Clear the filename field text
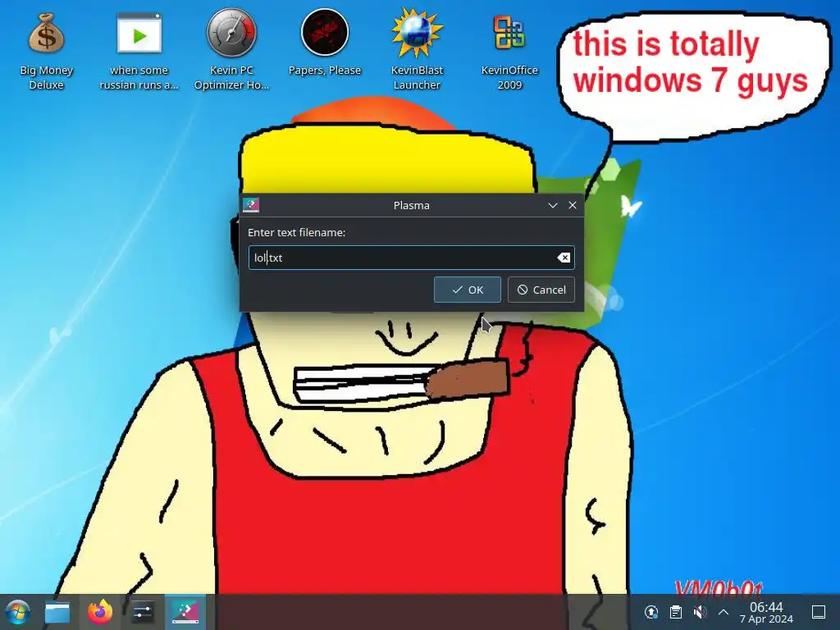The width and height of the screenshot is (840, 630). [564, 258]
